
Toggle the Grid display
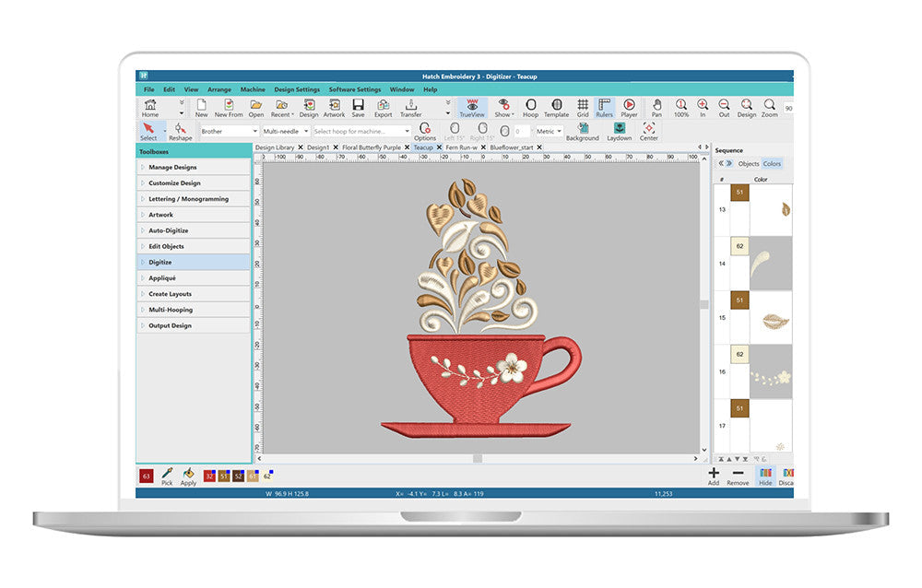pyautogui.click(x=583, y=108)
